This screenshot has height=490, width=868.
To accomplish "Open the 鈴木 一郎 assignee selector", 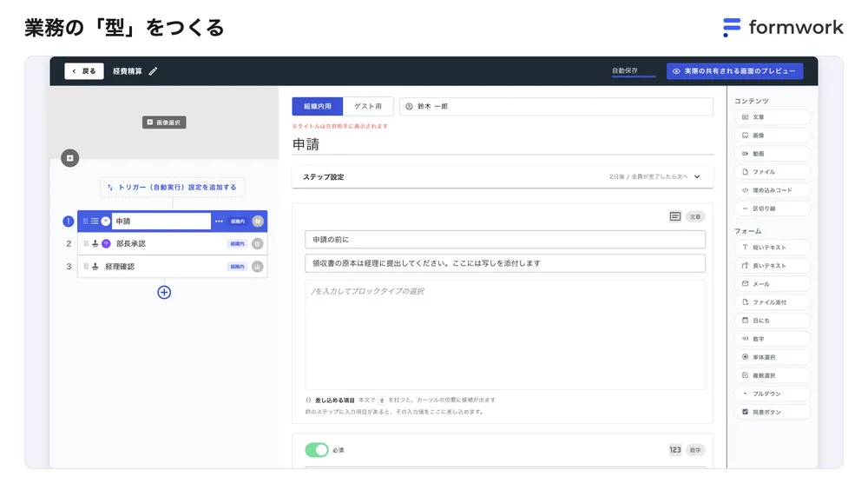I will (556, 106).
